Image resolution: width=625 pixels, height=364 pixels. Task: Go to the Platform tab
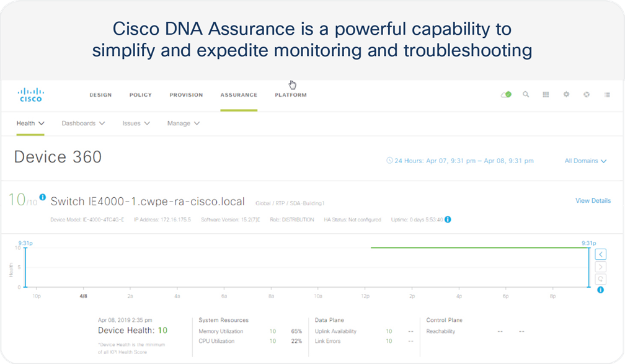point(291,95)
